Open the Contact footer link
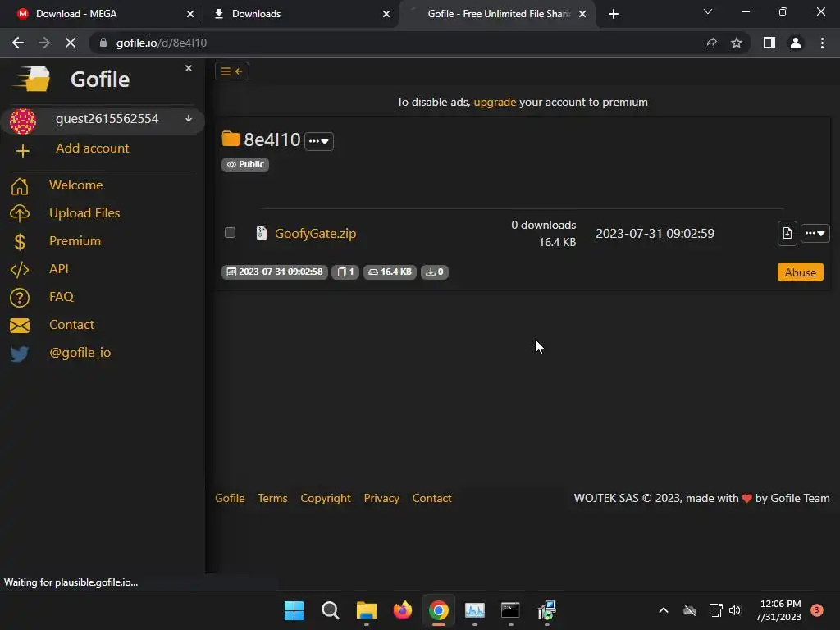The width and height of the screenshot is (840, 630). pos(431,498)
